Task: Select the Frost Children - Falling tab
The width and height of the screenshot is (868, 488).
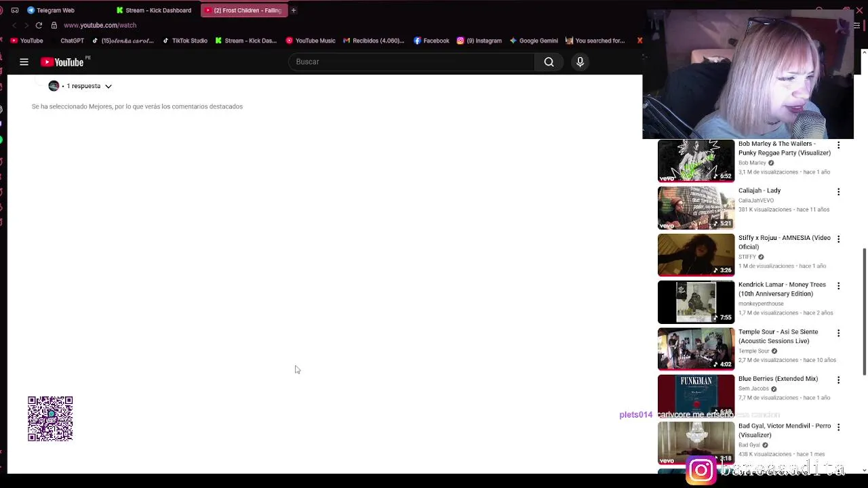Action: click(243, 10)
